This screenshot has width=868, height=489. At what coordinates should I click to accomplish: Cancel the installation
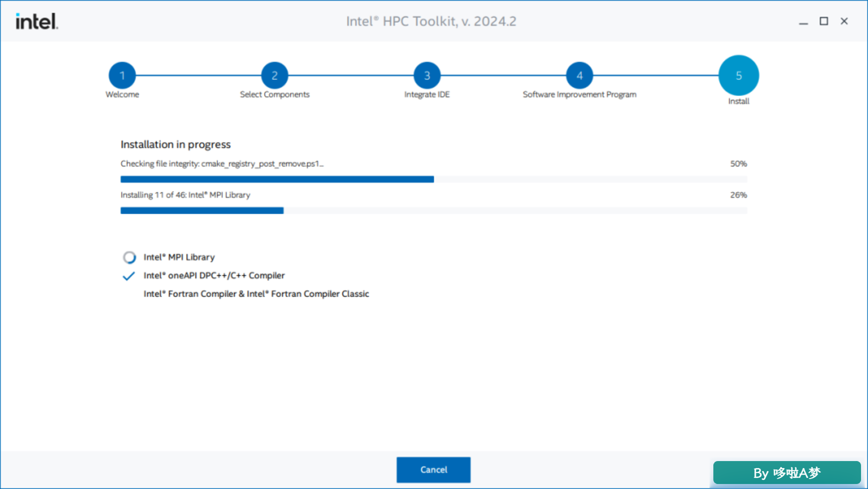[434, 470]
